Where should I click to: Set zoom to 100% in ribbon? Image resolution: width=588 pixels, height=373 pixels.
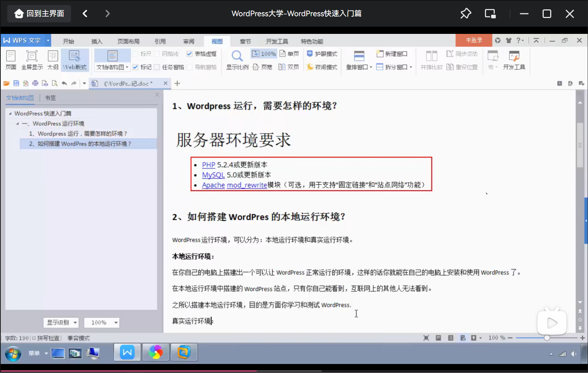pyautogui.click(x=264, y=54)
